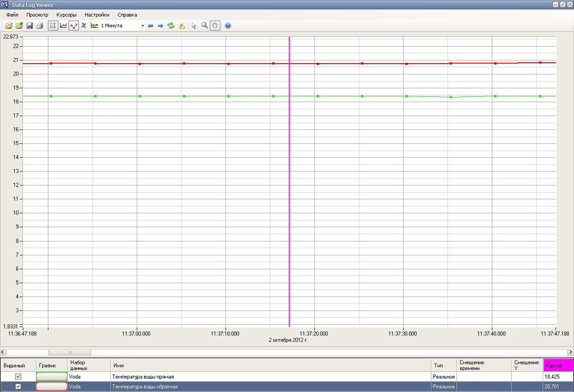Click the scrollbar right arrow

570,352
